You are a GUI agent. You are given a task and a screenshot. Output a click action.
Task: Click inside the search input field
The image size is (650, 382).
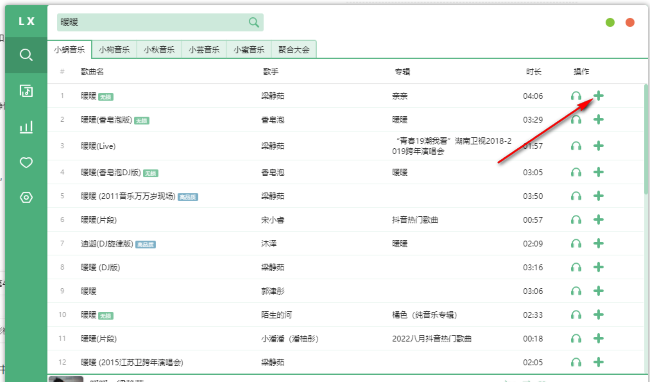[x=153, y=22]
